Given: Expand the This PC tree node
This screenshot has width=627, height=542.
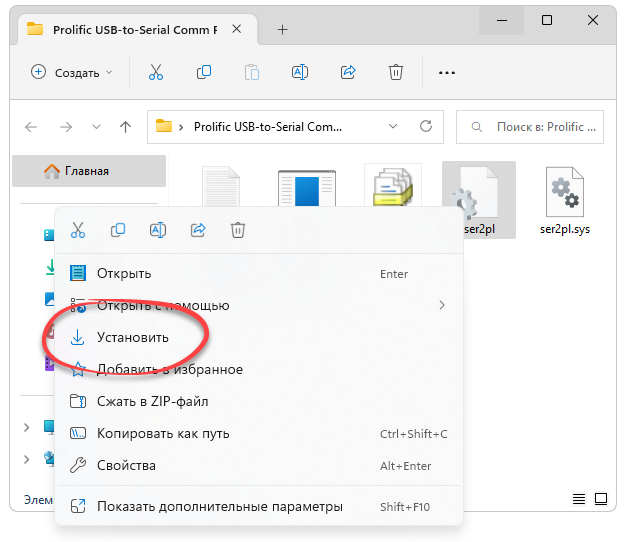Looking at the screenshot, I should pyautogui.click(x=26, y=427).
